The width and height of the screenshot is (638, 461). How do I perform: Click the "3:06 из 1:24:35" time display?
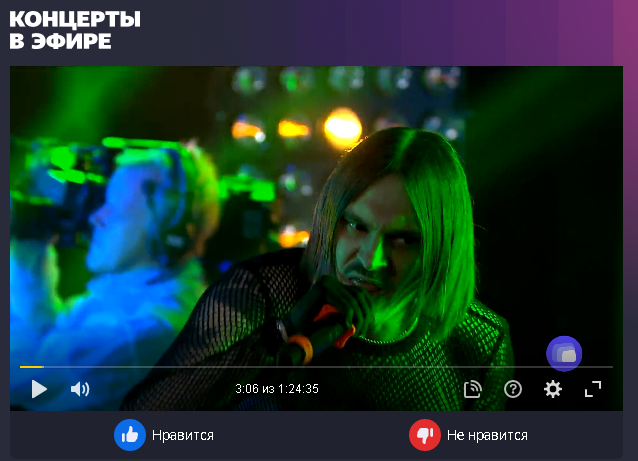pyautogui.click(x=277, y=389)
